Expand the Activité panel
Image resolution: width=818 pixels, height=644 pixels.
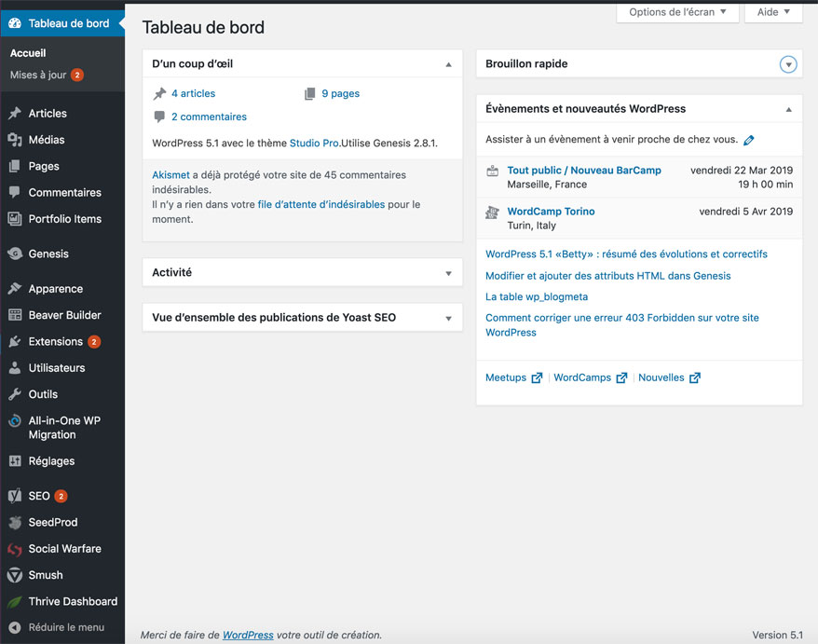coord(449,273)
